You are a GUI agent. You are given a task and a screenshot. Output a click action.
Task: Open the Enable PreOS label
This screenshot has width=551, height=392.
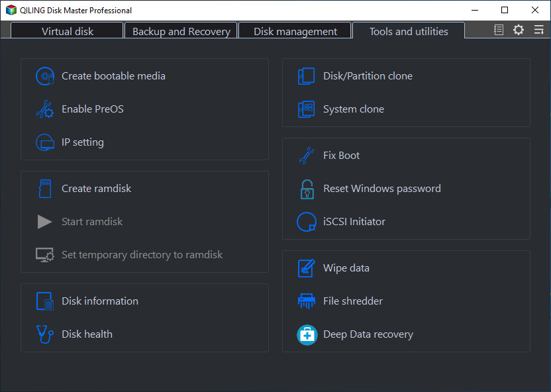(x=93, y=109)
